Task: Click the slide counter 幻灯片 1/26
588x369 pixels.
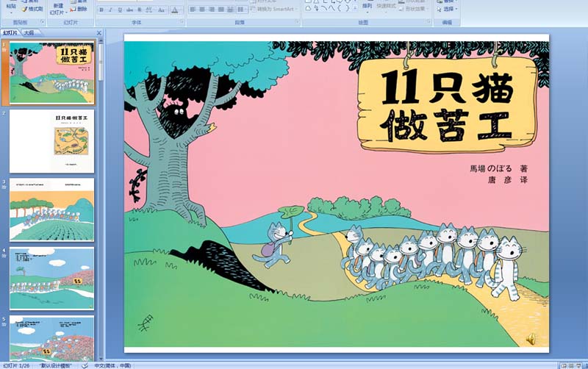Action: pos(16,365)
